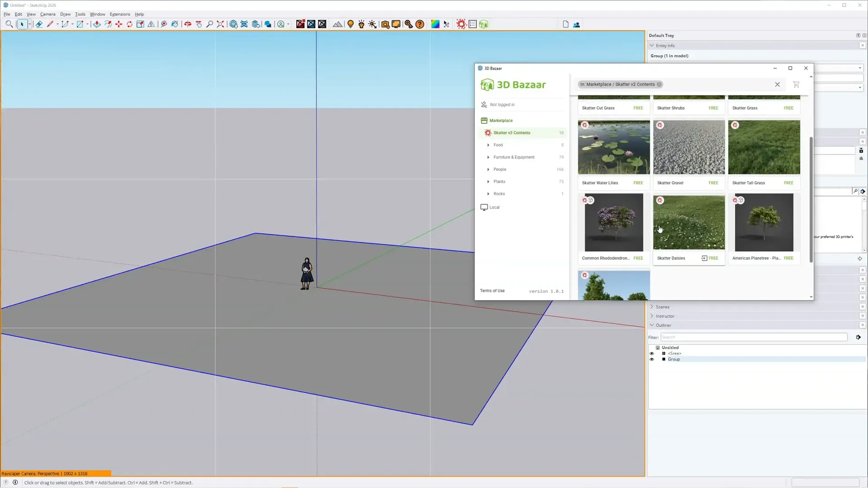Activate the Orbit tool
Viewport: 868px width, 488px height.
(x=188, y=24)
